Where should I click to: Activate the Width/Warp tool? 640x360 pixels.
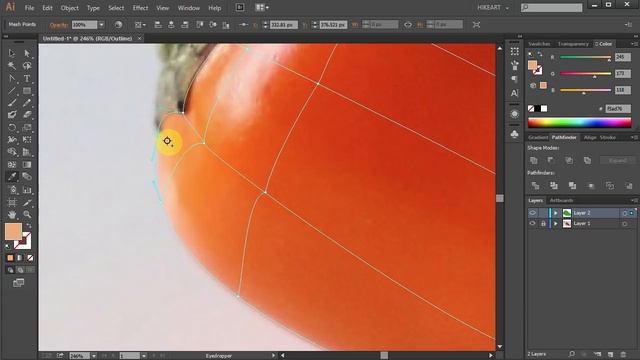(12, 140)
